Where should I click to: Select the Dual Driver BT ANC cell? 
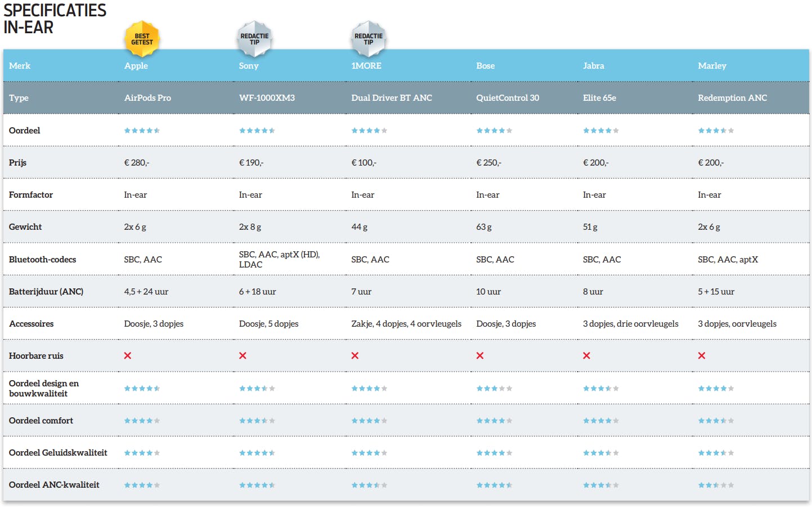click(392, 98)
